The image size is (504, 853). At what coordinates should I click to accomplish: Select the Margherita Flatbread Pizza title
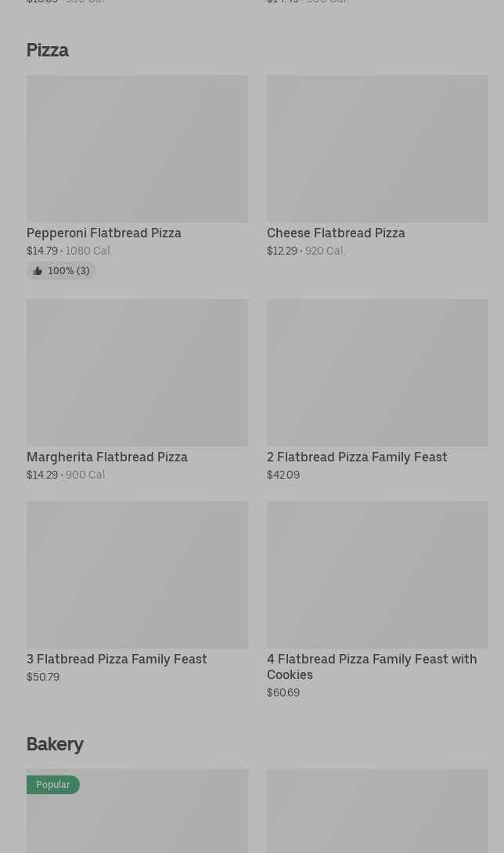tap(107, 457)
